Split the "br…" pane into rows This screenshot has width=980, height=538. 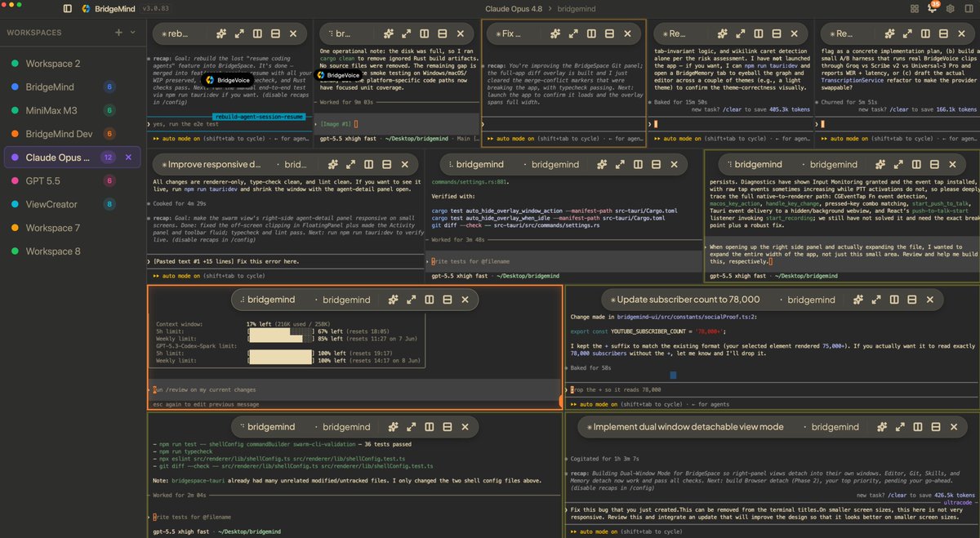pos(443,34)
